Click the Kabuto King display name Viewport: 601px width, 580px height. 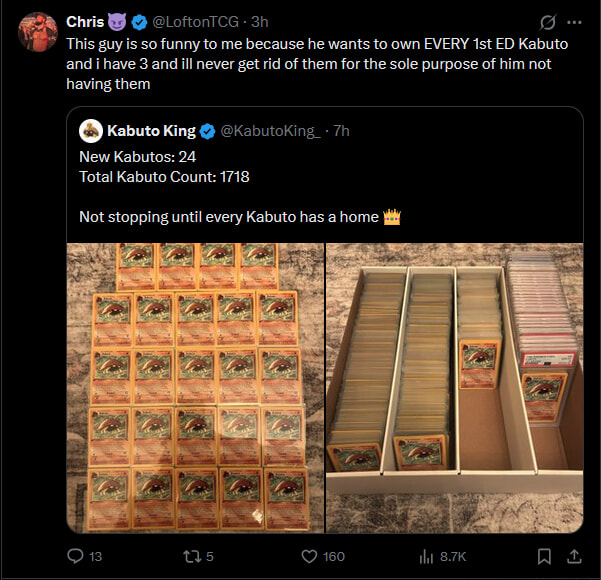tap(151, 130)
